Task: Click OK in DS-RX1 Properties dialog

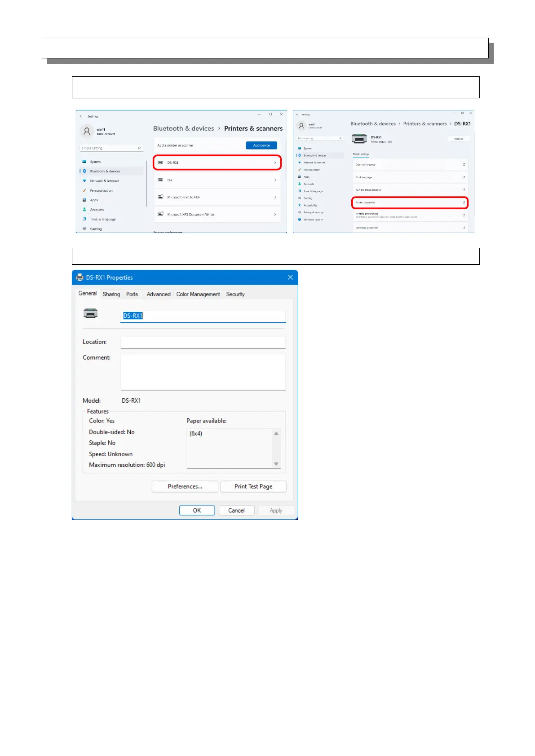Action: point(197,510)
